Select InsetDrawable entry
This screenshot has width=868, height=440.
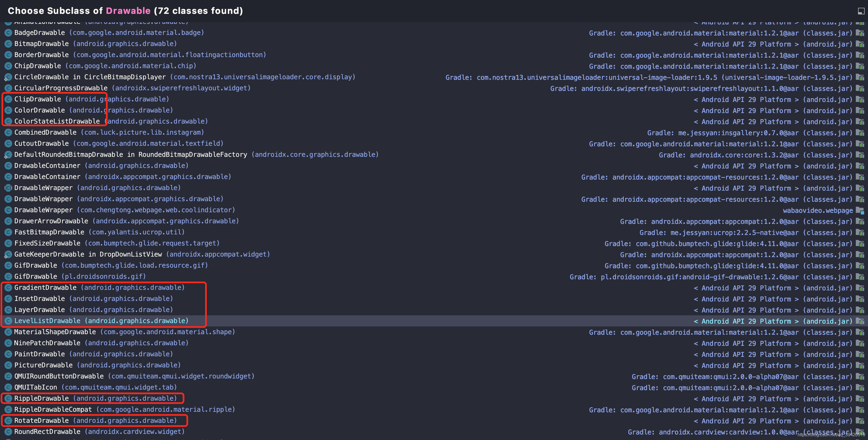pos(434,299)
